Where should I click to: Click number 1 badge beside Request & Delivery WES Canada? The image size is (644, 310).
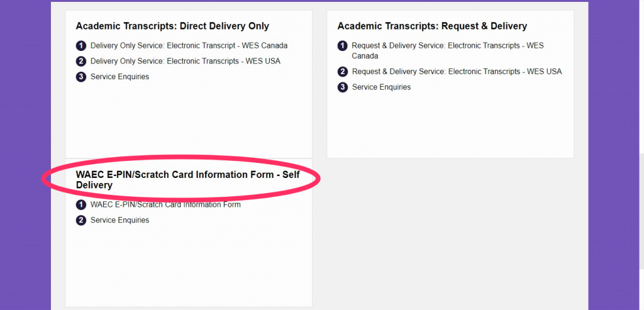coord(342,46)
